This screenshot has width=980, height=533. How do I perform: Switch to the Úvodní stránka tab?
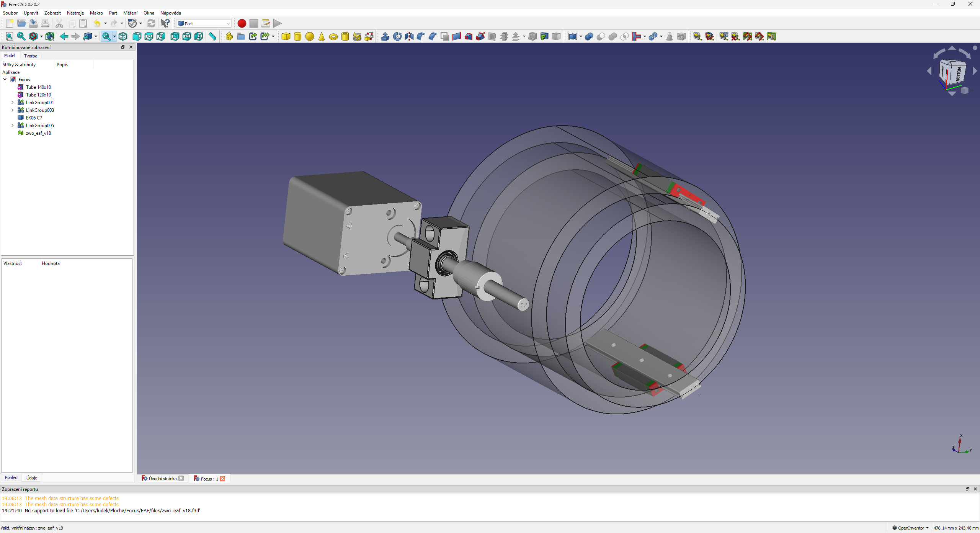162,479
